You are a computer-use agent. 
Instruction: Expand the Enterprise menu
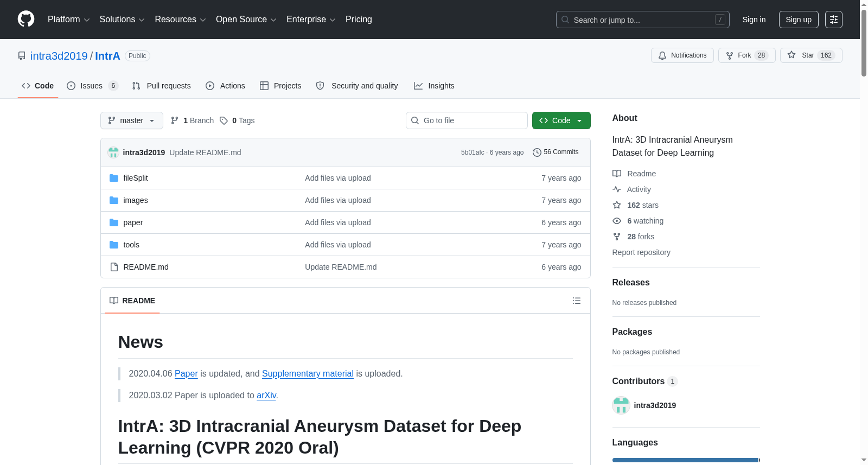pos(311,20)
